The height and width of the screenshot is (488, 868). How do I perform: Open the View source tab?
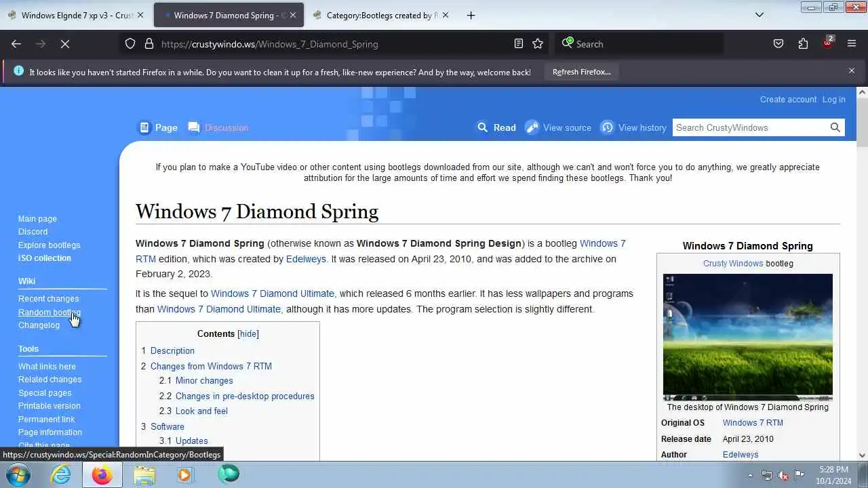559,127
